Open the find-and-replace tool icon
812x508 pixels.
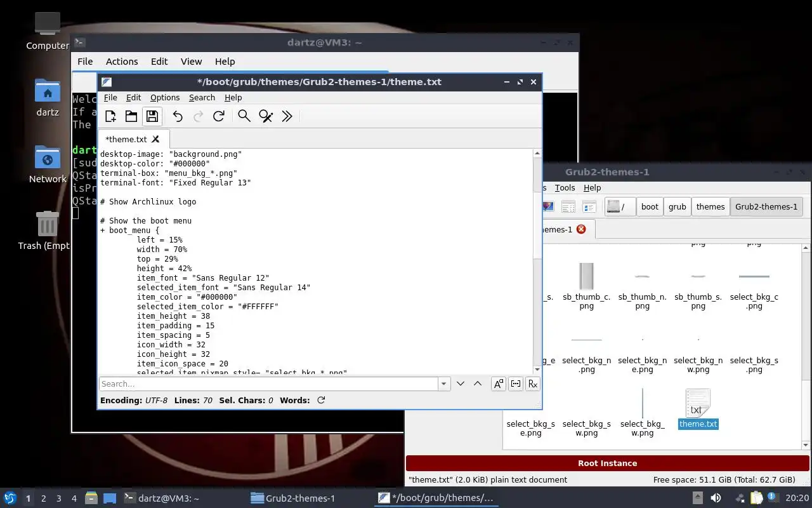click(x=266, y=116)
